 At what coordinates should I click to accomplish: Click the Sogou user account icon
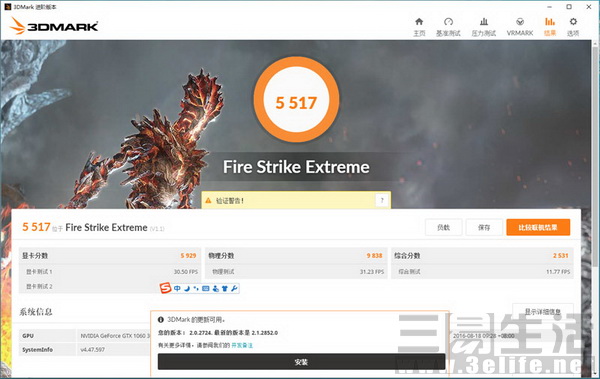pos(215,288)
